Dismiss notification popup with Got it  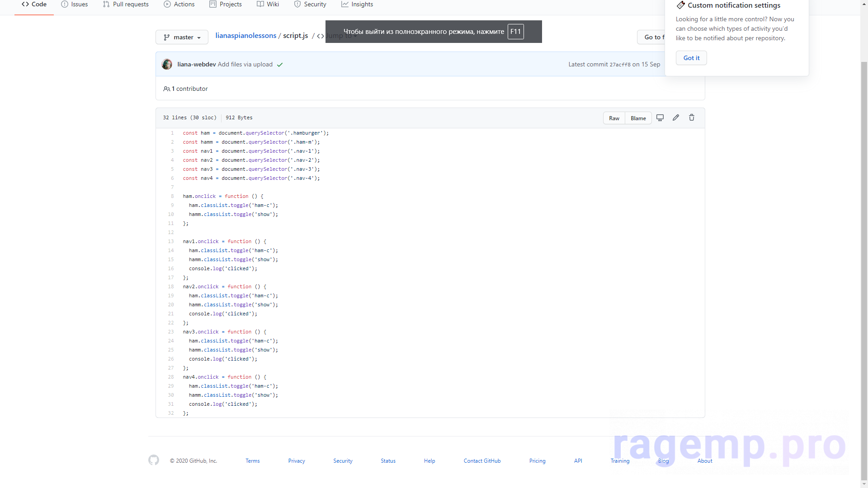tap(691, 58)
